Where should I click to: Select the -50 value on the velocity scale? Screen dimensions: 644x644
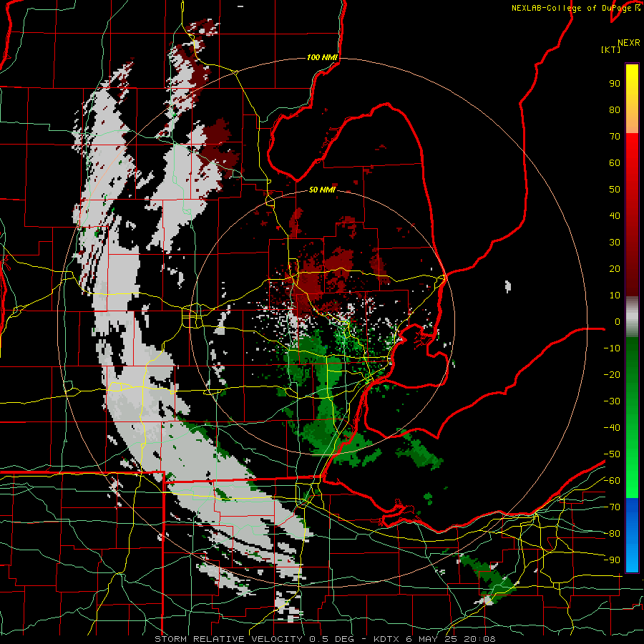coord(612,454)
